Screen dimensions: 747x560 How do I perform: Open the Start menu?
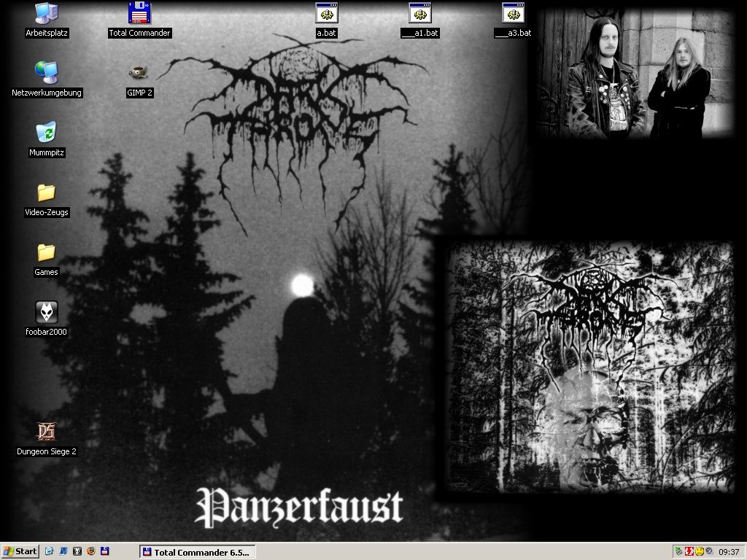(x=20, y=551)
